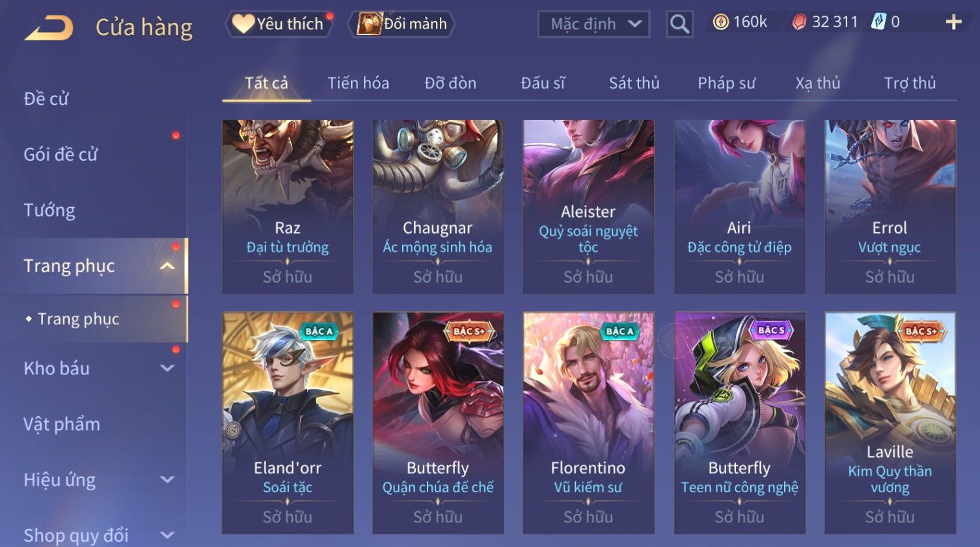Switch to the Pháp sư tab
The width and height of the screenshot is (980, 547).
click(726, 83)
